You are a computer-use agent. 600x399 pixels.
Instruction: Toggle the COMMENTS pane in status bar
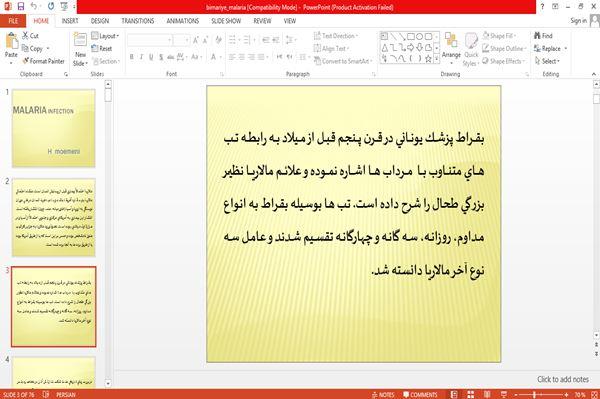(x=420, y=394)
